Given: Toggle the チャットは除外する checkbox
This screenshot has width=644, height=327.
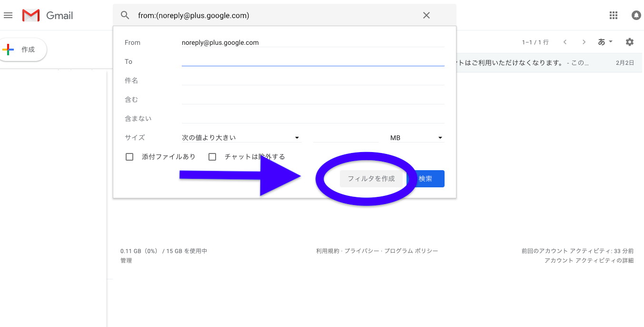Looking at the screenshot, I should click(x=212, y=157).
